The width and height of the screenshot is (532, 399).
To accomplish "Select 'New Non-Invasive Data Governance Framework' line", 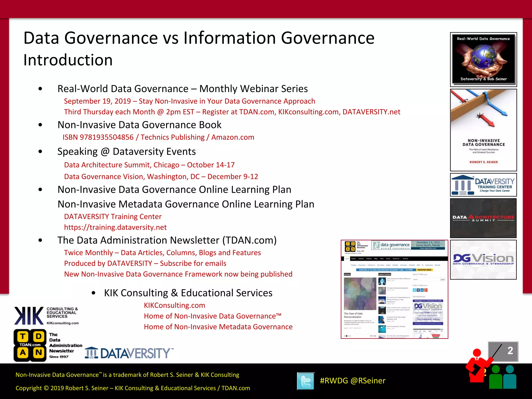I will pos(178,274).
